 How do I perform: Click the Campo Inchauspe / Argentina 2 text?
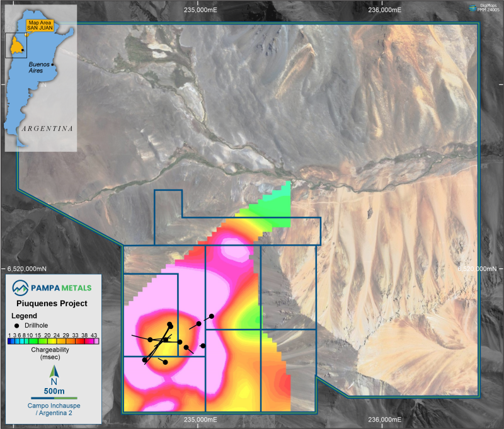click(x=53, y=409)
